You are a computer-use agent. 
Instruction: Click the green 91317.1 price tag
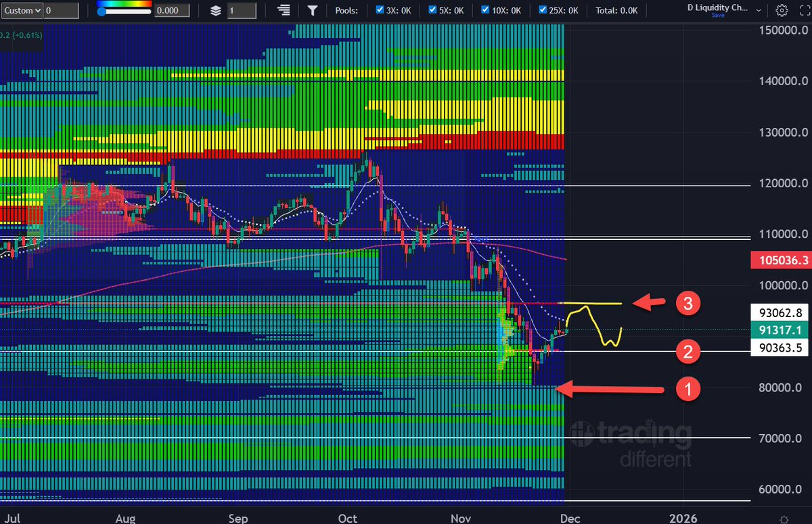pyautogui.click(x=780, y=331)
